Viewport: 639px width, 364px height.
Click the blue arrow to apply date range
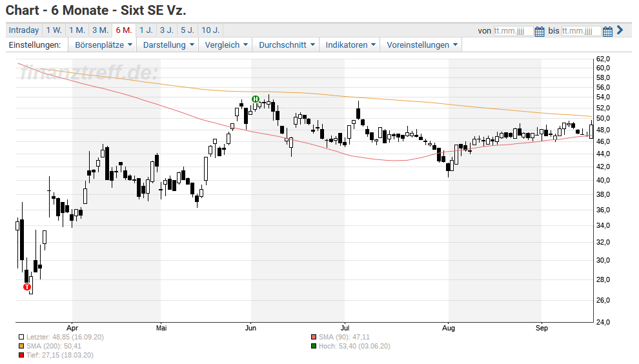tap(620, 30)
